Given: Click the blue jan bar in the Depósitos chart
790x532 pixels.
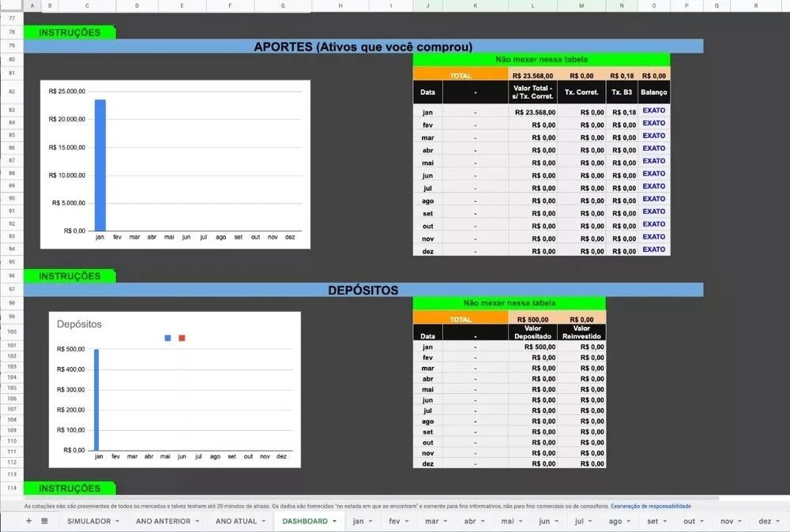Looking at the screenshot, I should [x=96, y=399].
